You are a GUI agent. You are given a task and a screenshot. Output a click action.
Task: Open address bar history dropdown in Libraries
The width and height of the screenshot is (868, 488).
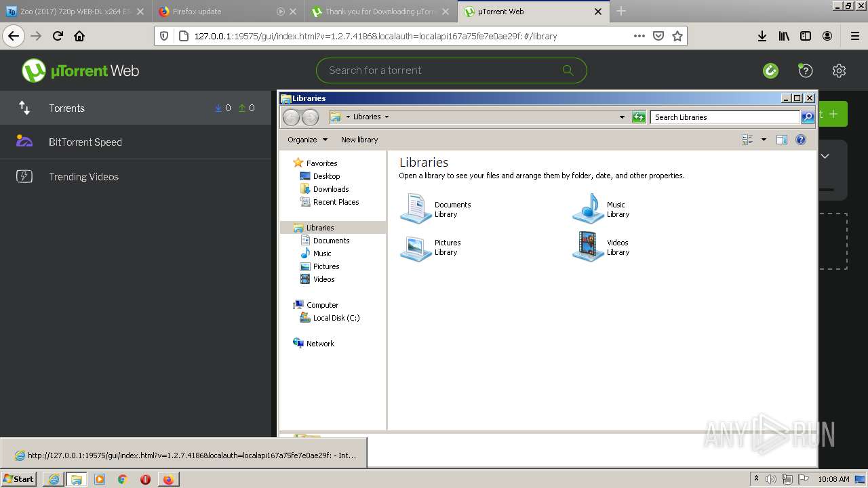[x=622, y=117]
